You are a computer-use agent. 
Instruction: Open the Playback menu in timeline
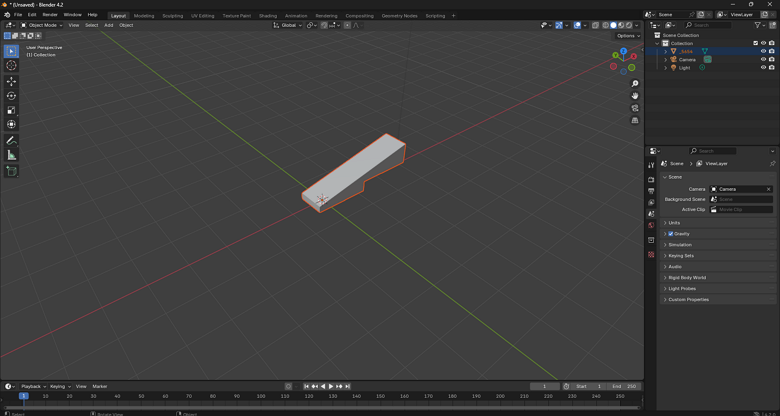pos(33,386)
